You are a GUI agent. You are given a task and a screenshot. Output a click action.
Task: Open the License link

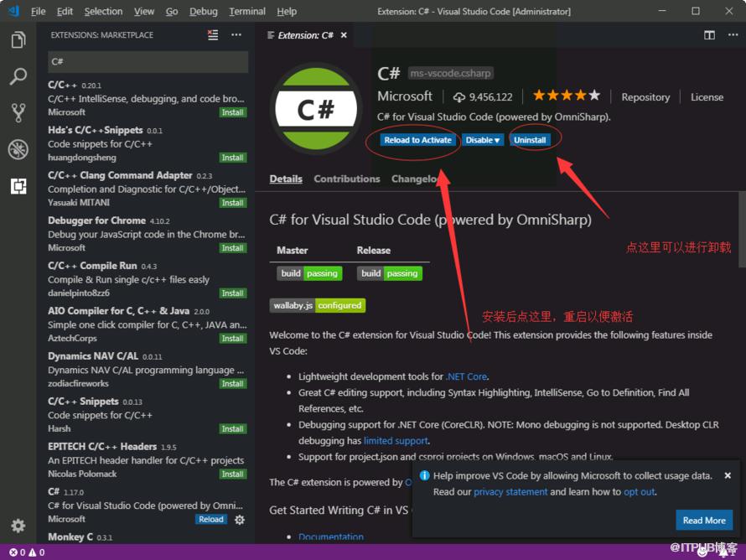707,97
